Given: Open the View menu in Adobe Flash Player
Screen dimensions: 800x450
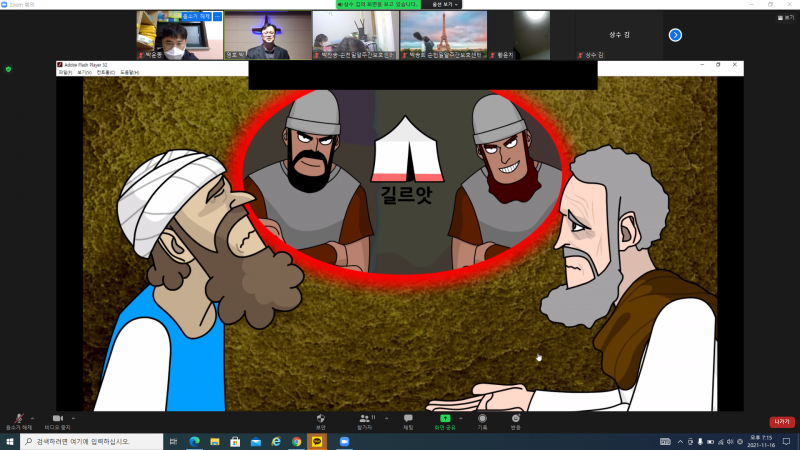Looking at the screenshot, I should coord(84,72).
